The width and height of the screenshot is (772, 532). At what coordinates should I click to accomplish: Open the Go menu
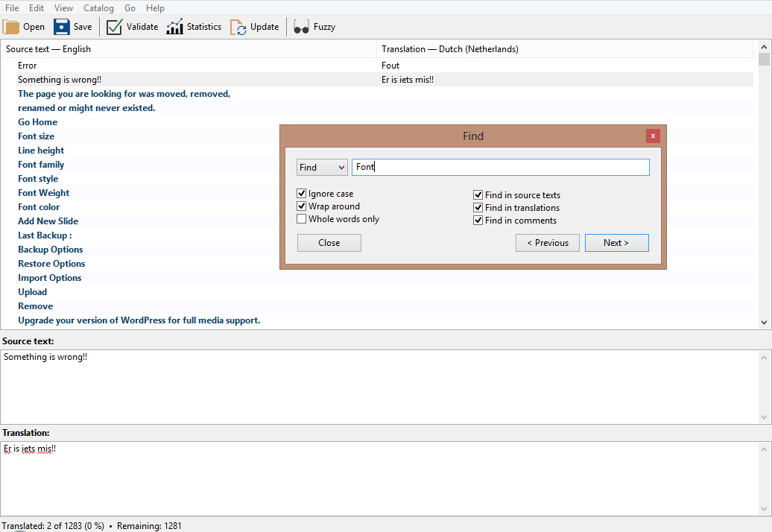pyautogui.click(x=130, y=8)
